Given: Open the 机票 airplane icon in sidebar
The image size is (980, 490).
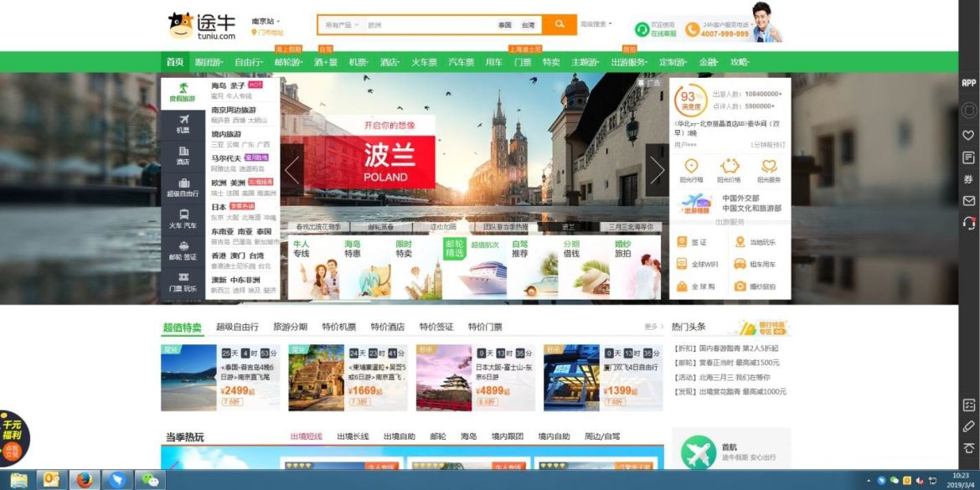Looking at the screenshot, I should pos(183,124).
